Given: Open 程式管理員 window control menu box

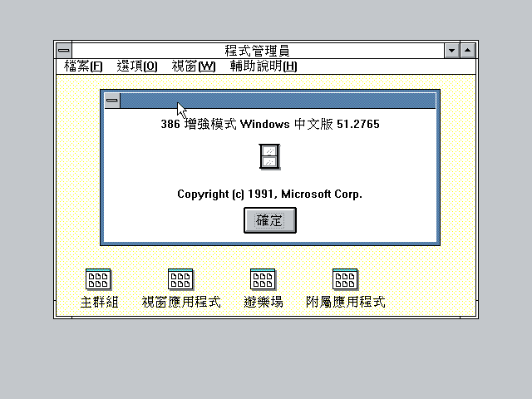Looking at the screenshot, I should [64, 51].
